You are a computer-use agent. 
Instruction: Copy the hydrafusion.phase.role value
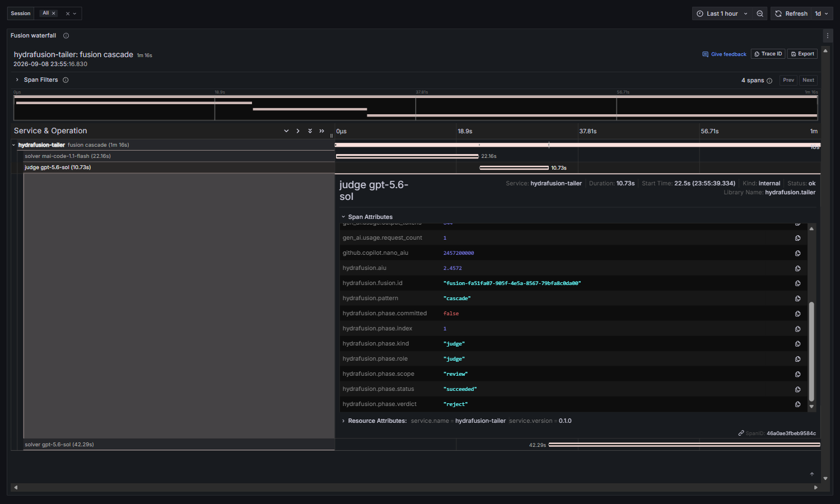797,359
